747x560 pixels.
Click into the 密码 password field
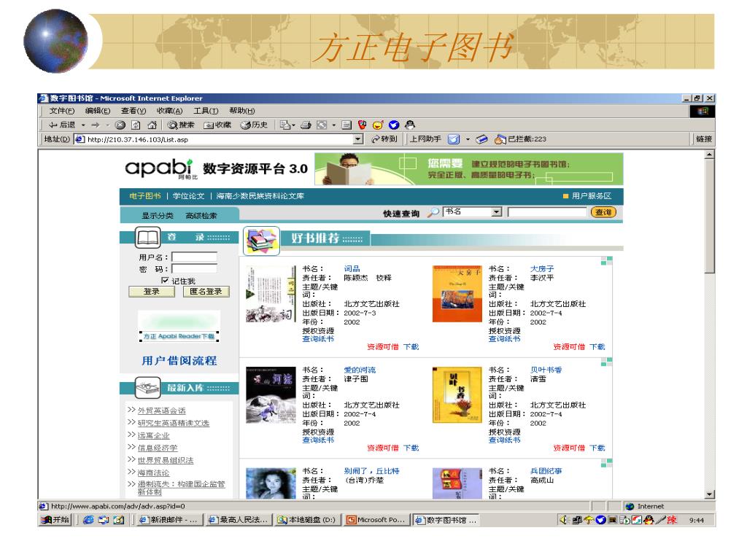(x=194, y=268)
